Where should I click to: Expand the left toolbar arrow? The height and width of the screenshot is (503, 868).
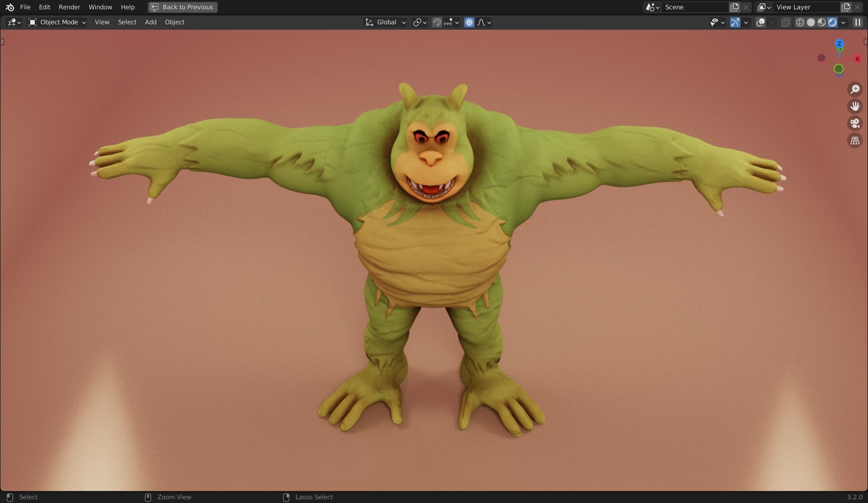pos(3,42)
